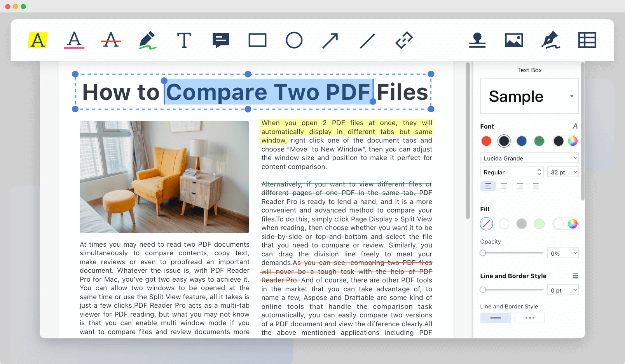Select the Underline text tool
This screenshot has width=625, height=364.
(x=74, y=40)
